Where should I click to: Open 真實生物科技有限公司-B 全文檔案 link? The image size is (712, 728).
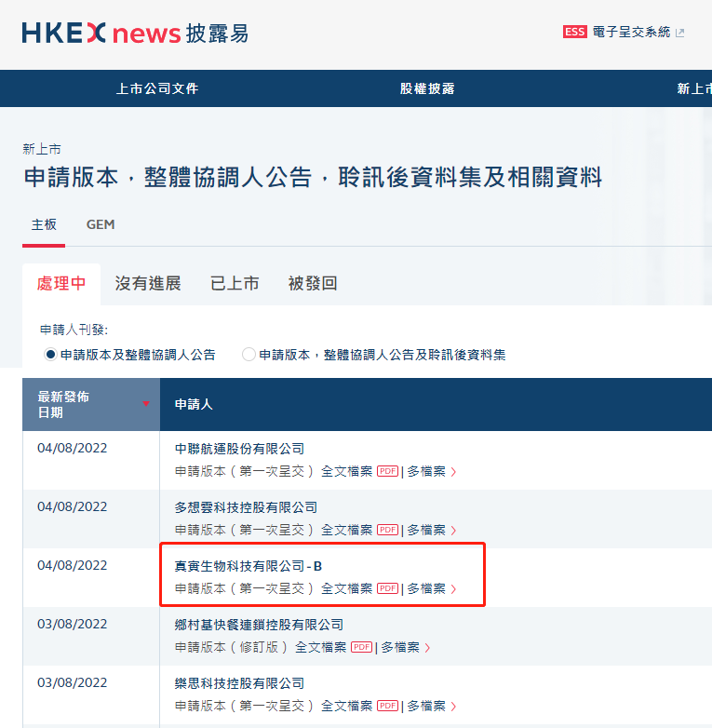pos(347,588)
